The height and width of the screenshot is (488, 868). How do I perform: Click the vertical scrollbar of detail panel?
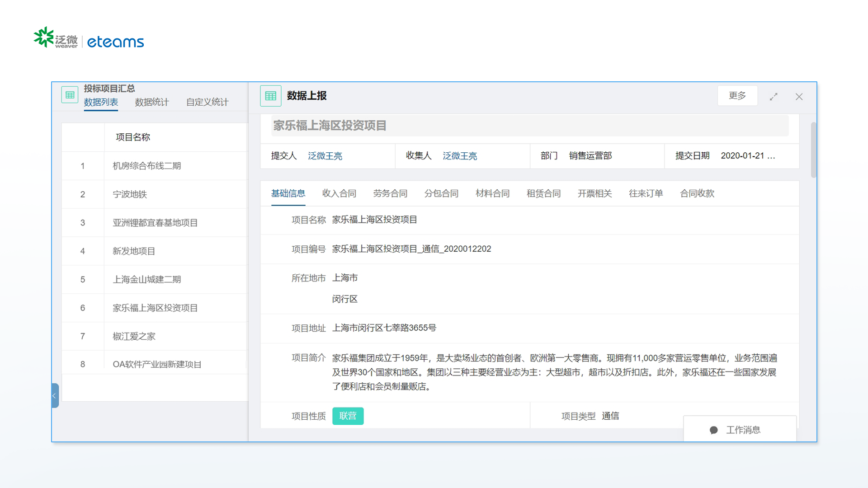pyautogui.click(x=813, y=150)
